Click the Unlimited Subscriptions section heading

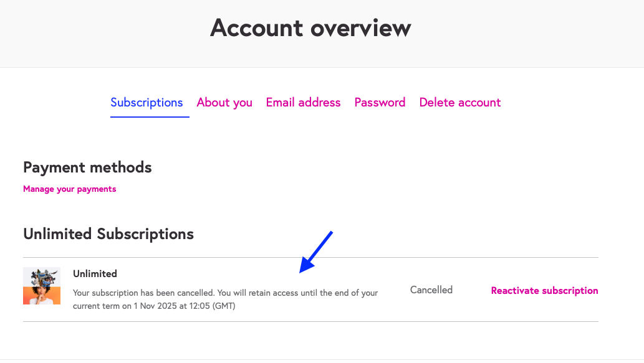(108, 234)
